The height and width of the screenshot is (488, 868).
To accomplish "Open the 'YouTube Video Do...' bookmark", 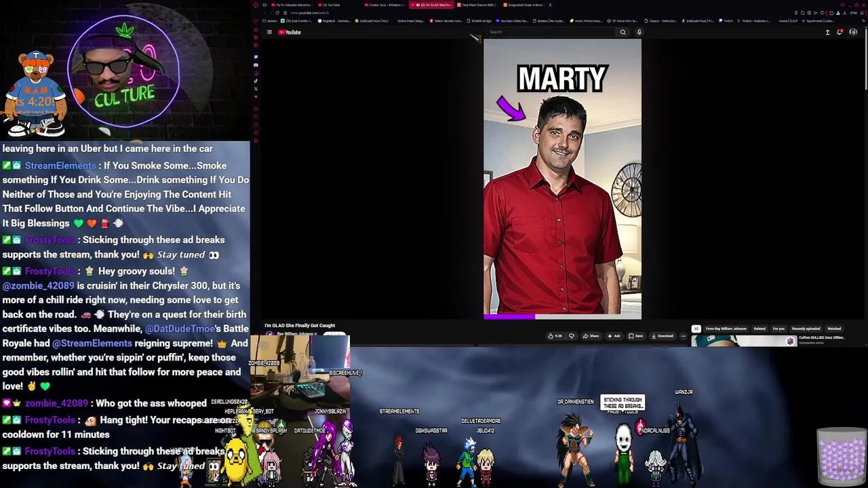I will pos(513,21).
